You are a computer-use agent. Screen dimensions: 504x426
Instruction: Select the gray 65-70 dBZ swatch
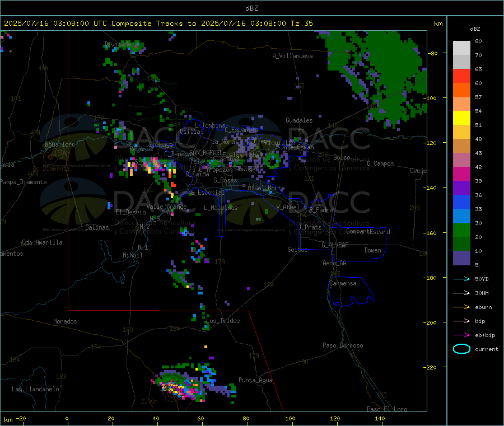click(461, 62)
